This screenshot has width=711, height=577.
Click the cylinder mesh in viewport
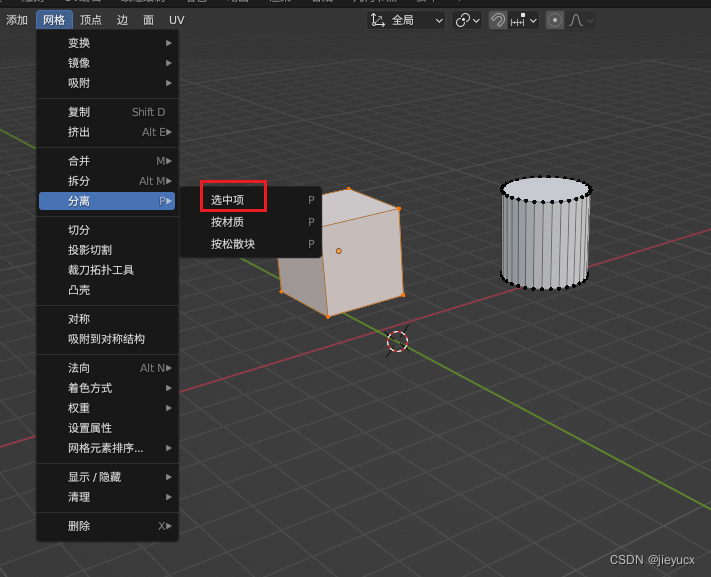546,234
